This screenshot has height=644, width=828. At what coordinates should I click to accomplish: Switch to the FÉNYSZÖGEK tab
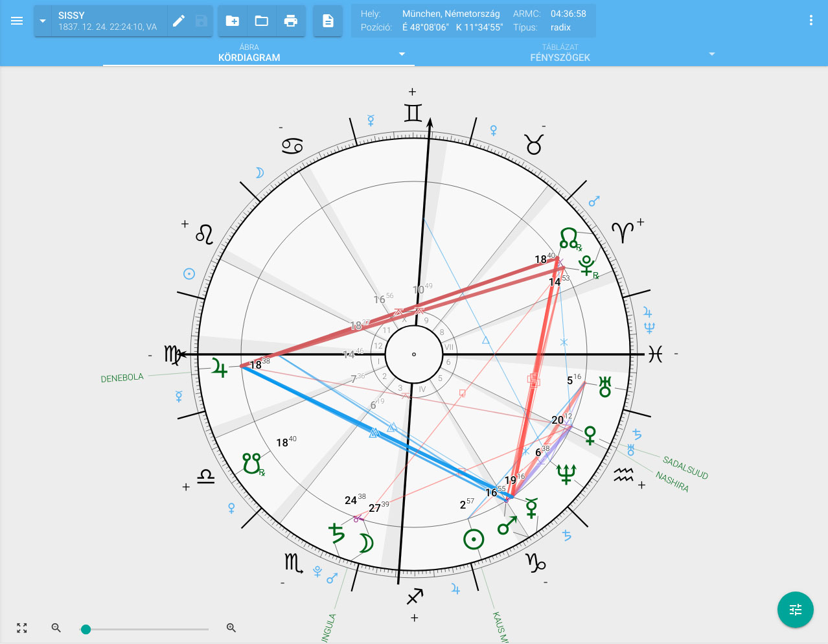pyautogui.click(x=560, y=53)
